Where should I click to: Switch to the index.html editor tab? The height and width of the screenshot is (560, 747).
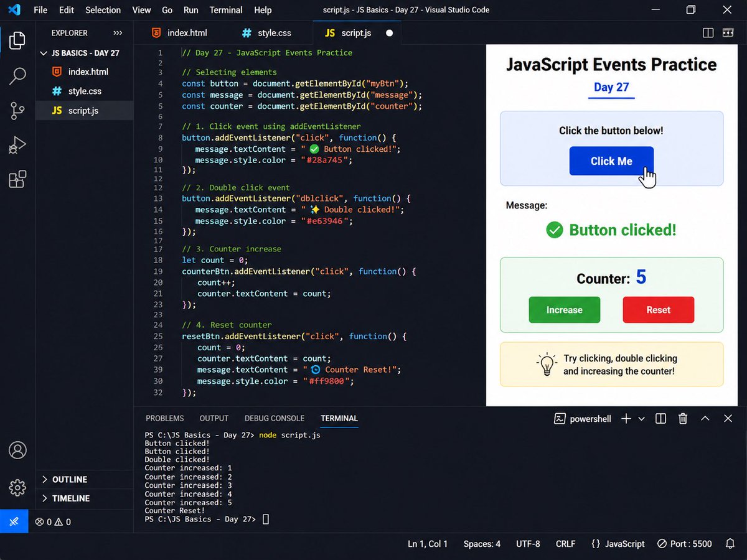(179, 33)
